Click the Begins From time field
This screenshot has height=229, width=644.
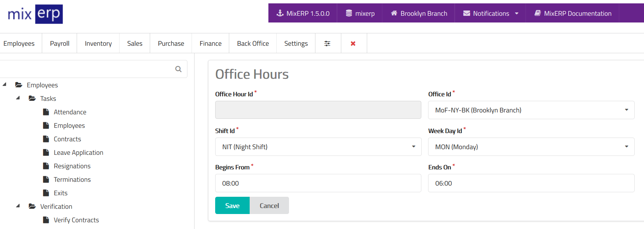[318, 183]
